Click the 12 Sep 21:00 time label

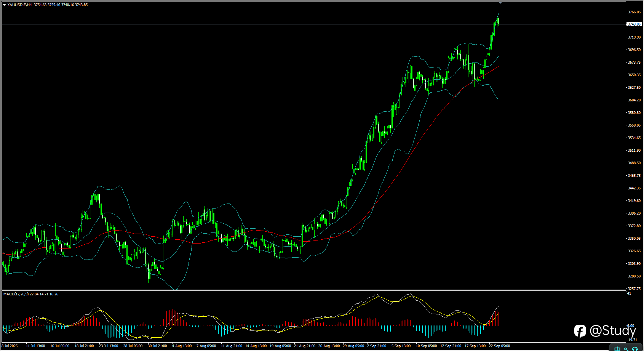(451, 346)
